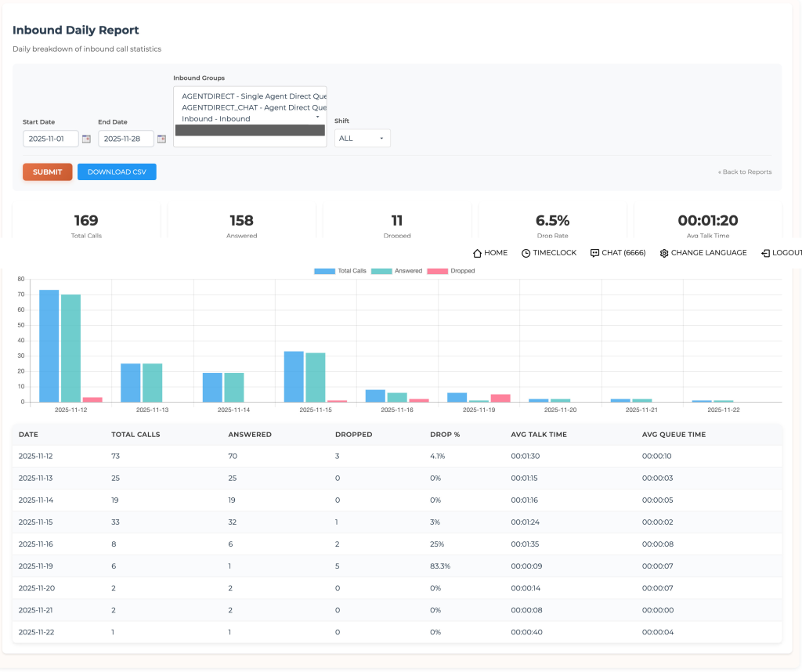802x672 pixels.
Task: Toggle the Answered legend series
Action: click(396, 271)
